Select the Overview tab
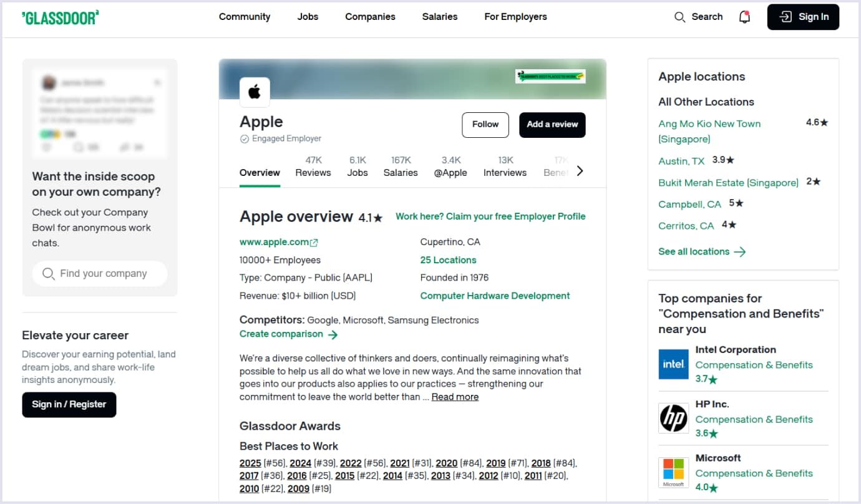The image size is (861, 504). tap(260, 173)
